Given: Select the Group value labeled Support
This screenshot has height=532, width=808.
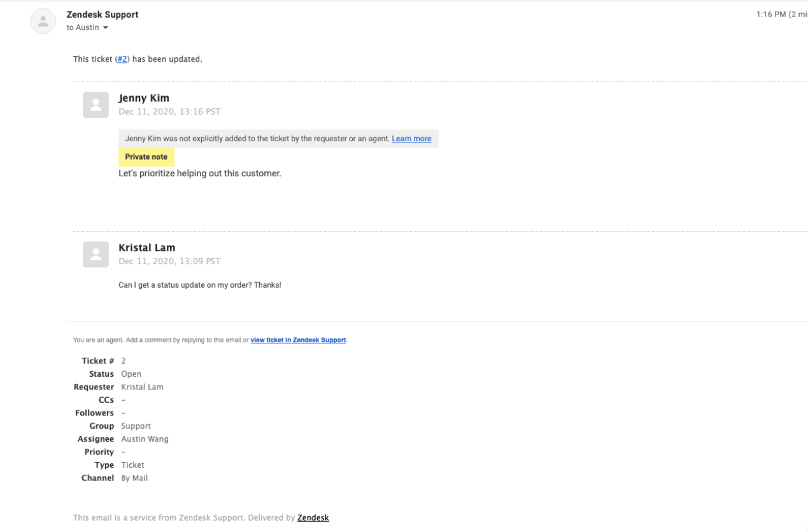Looking at the screenshot, I should point(136,426).
